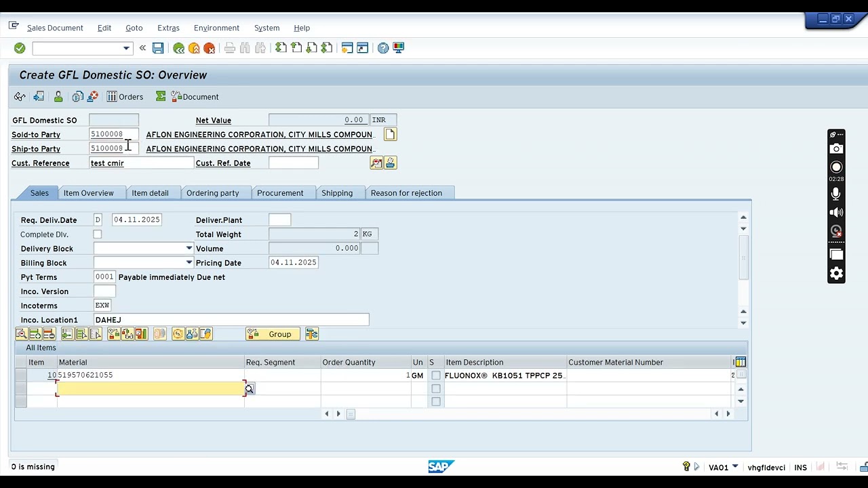Click the Sold-to Party label link
The width and height of the screenshot is (868, 488).
[x=36, y=135]
